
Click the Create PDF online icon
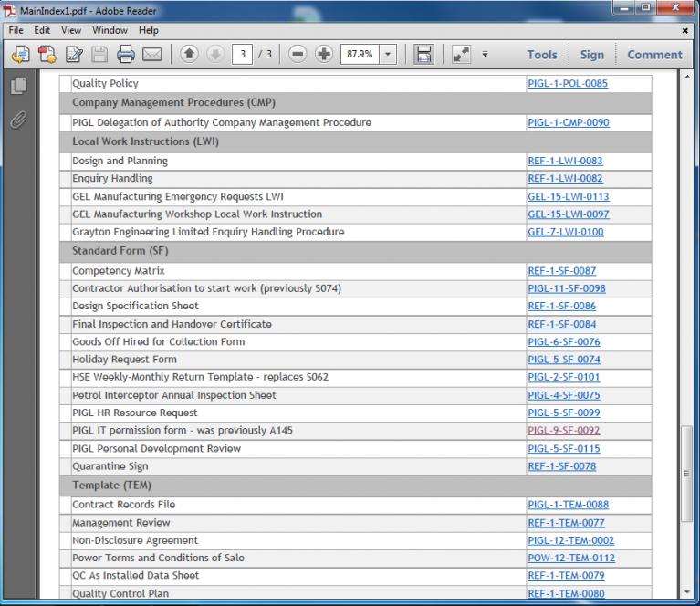(x=21, y=55)
